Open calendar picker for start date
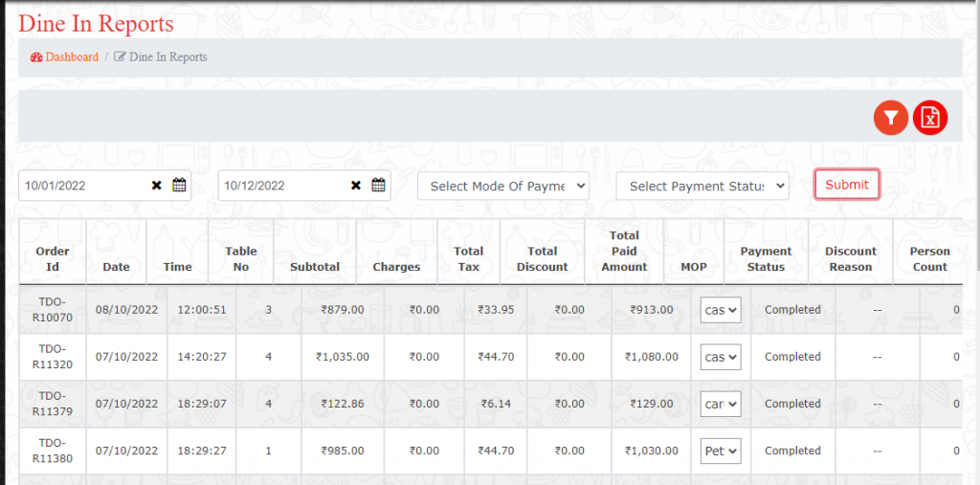The image size is (980, 485). pos(179,186)
